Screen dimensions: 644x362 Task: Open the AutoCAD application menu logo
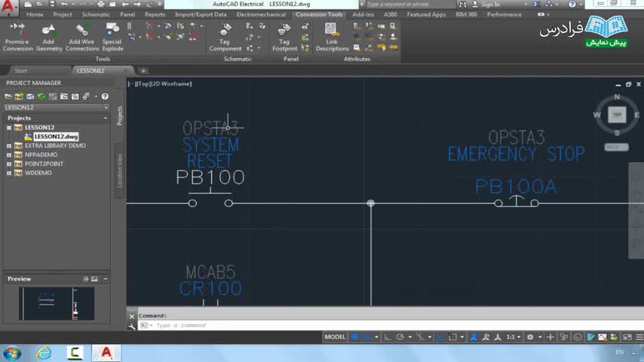pyautogui.click(x=9, y=7)
